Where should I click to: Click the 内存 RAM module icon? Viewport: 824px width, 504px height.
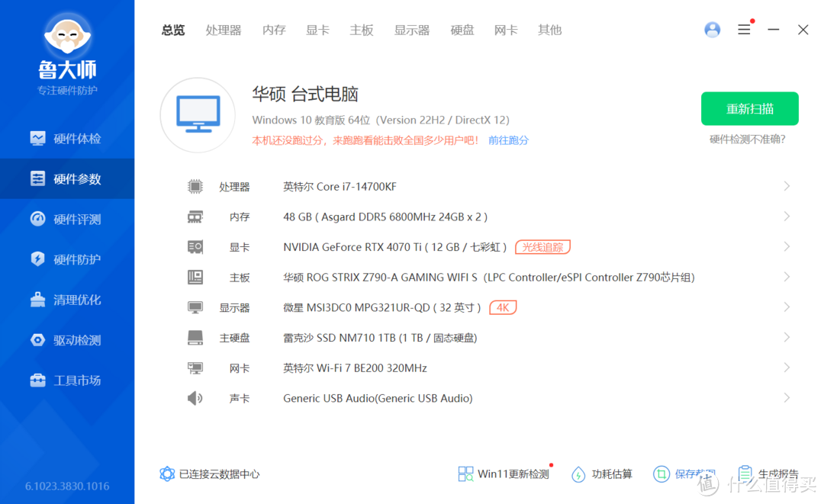[195, 217]
